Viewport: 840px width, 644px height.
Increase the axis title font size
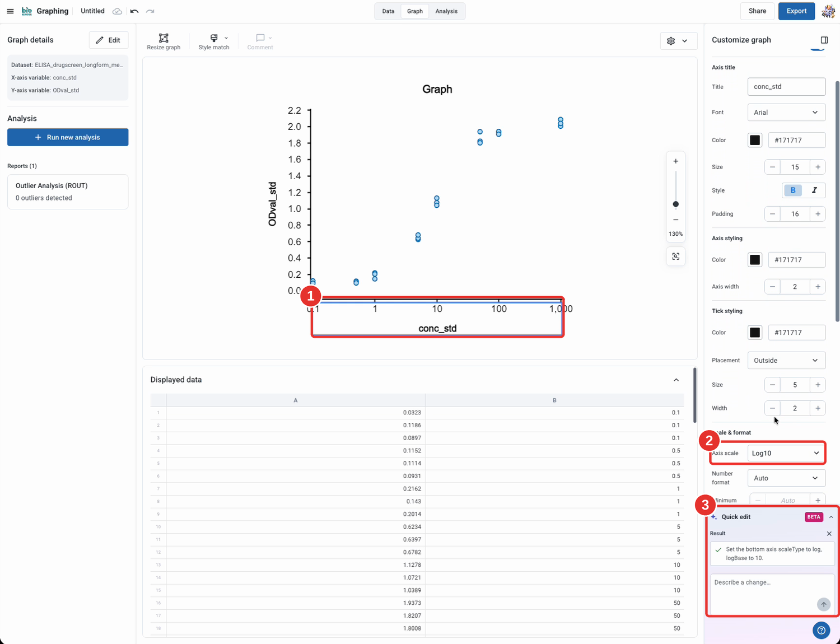click(818, 167)
